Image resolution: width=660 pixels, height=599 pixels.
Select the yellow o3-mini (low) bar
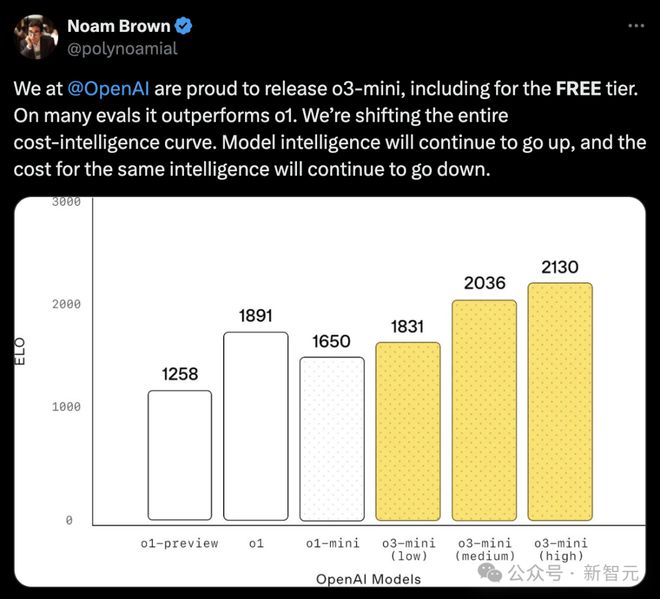pyautogui.click(x=408, y=431)
